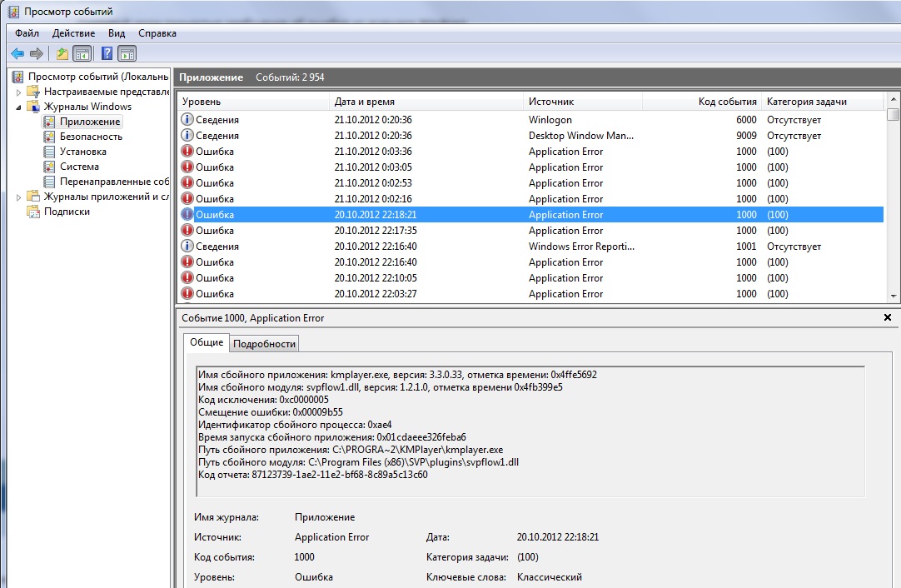The height and width of the screenshot is (588, 901).
Task: Click info icon of Windows Error Reporting row
Action: pyautogui.click(x=187, y=246)
